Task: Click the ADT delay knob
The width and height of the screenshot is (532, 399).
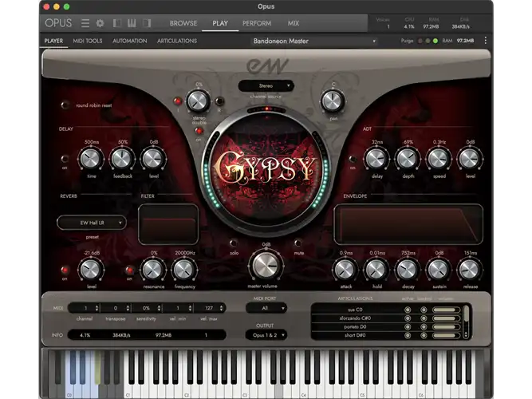Action: click(376, 159)
